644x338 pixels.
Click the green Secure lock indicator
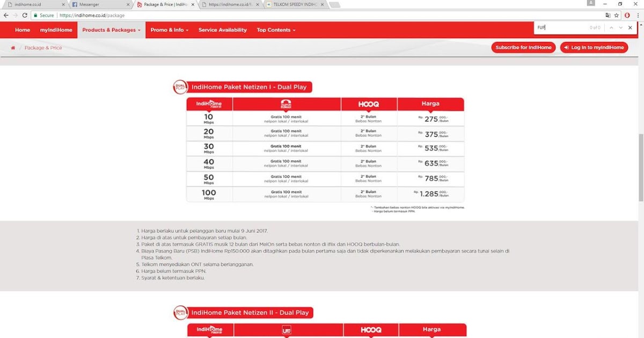[x=43, y=16]
